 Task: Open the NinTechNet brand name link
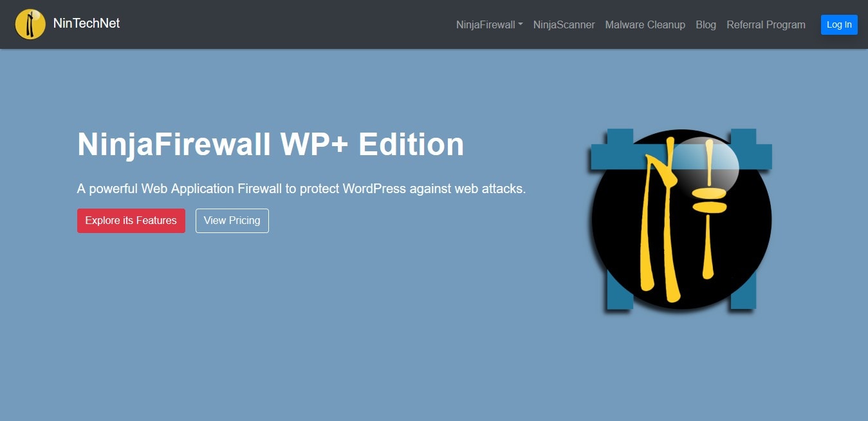pyautogui.click(x=86, y=23)
